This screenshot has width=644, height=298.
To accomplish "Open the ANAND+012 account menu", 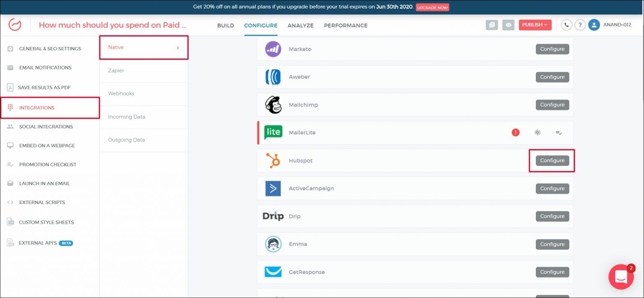I will [x=617, y=25].
